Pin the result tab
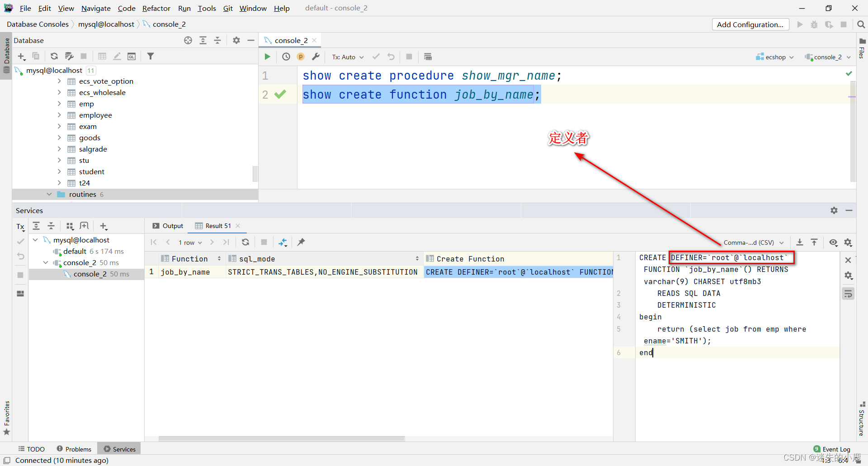The height and width of the screenshot is (466, 868). click(x=301, y=242)
